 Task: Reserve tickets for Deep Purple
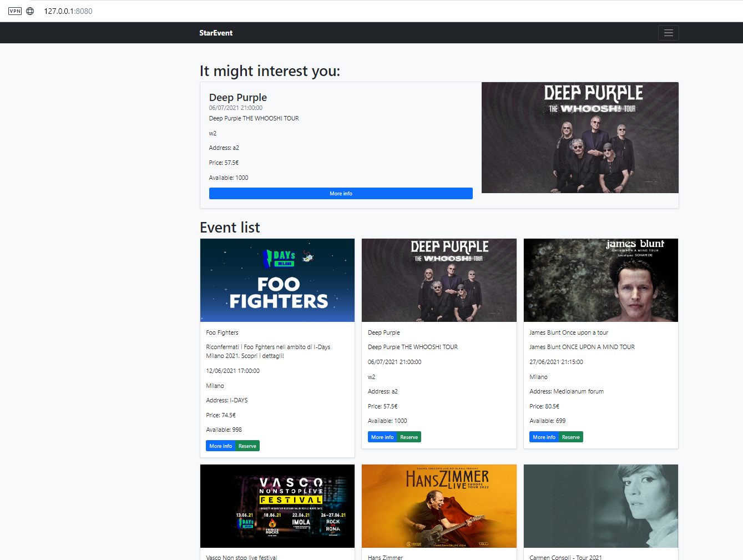pyautogui.click(x=409, y=437)
